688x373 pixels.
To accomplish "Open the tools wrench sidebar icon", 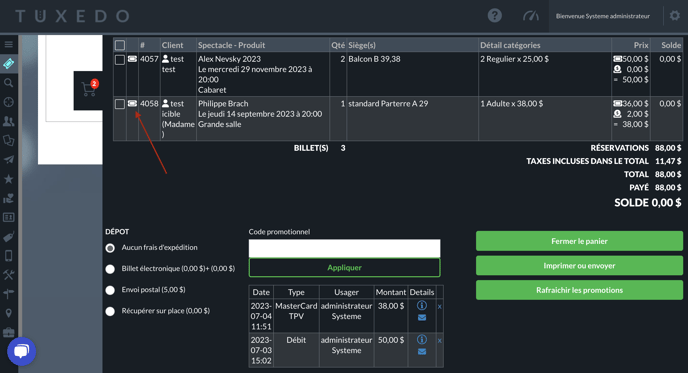I will click(x=8, y=275).
